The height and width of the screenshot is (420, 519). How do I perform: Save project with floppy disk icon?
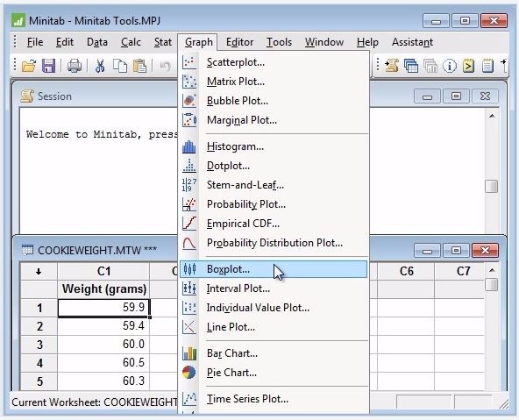click(x=48, y=66)
